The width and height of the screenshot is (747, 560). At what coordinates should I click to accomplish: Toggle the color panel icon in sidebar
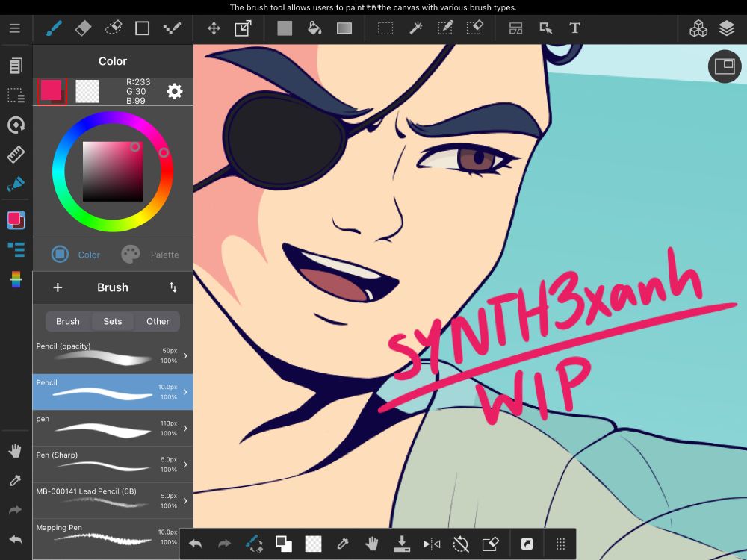click(x=16, y=220)
